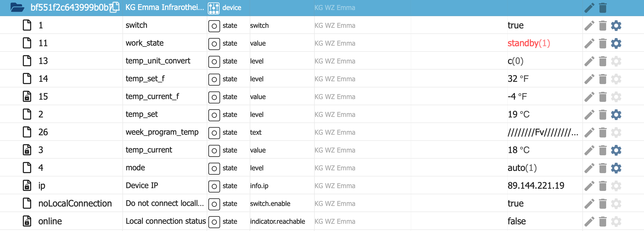This screenshot has height=231, width=644.
Task: Copy the device ID to clipboard
Action: 115,8
